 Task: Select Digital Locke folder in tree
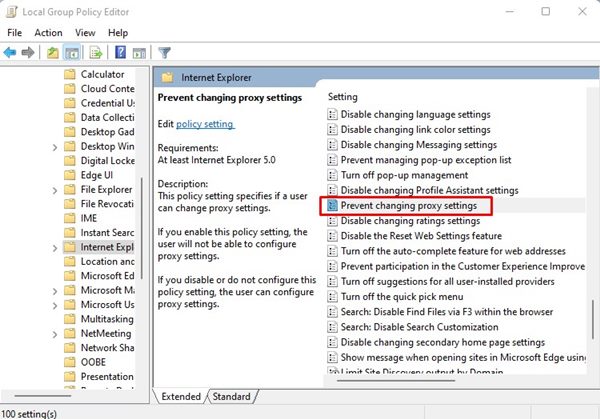(99, 160)
